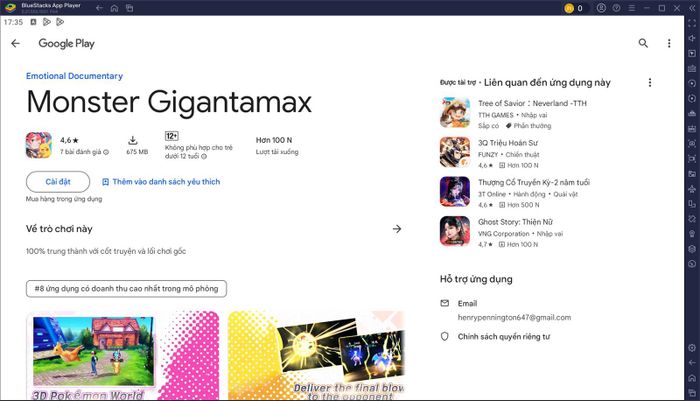Viewport: 700px width, 401px height.
Task: Click the volume speaker icon in sidebar
Action: (x=692, y=38)
